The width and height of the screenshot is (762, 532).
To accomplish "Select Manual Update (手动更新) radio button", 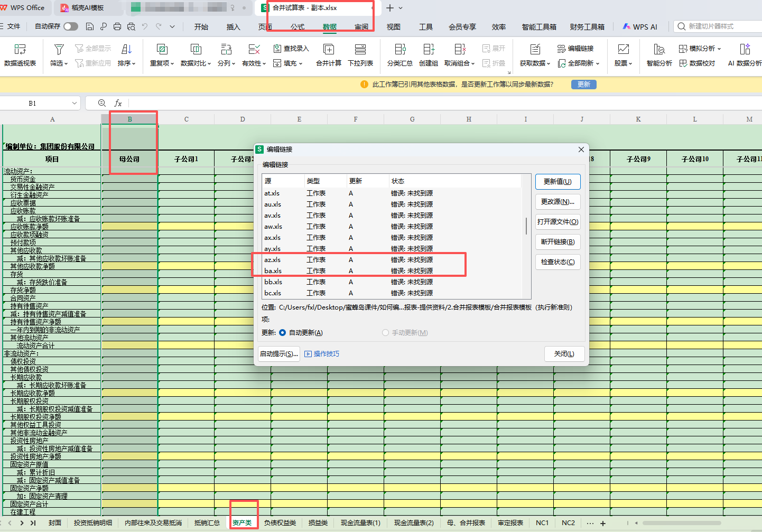I will [x=386, y=333].
